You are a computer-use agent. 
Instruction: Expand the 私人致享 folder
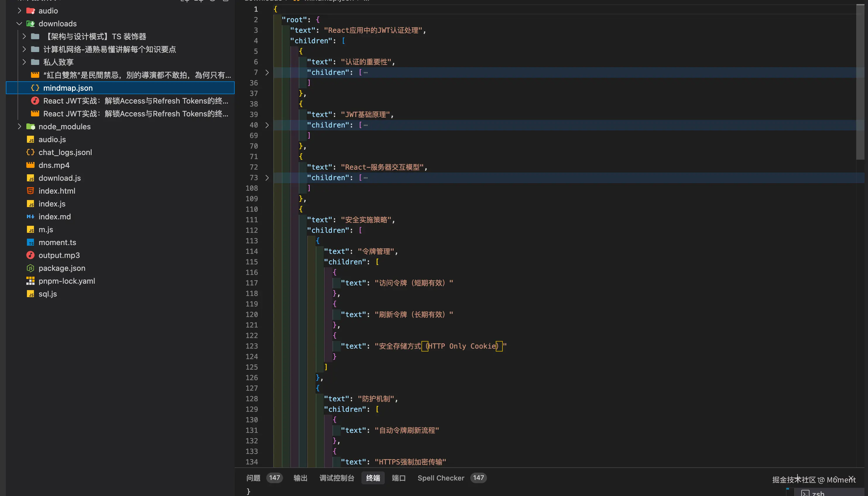pos(24,62)
